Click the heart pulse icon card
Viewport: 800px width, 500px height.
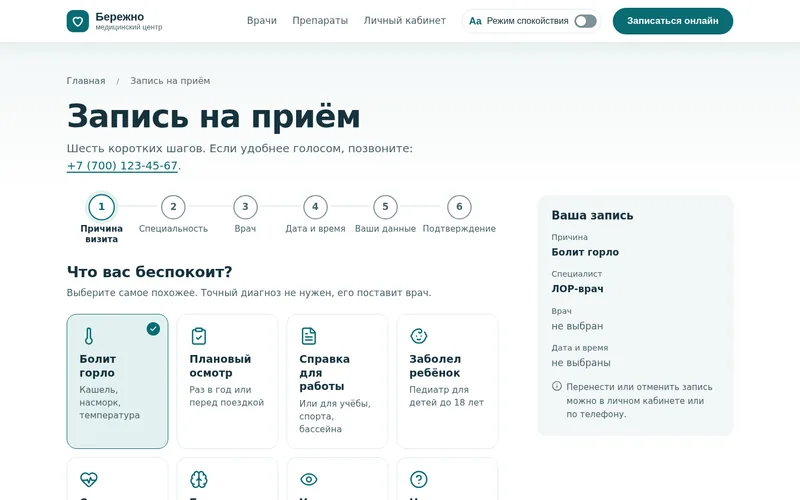(117, 479)
